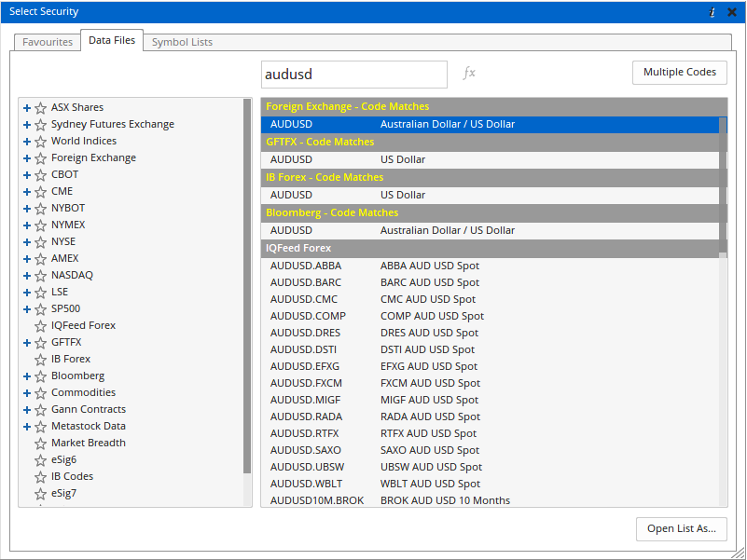This screenshot has width=747, height=560.
Task: Select the AUDUSD.BARC row
Action: click(491, 282)
